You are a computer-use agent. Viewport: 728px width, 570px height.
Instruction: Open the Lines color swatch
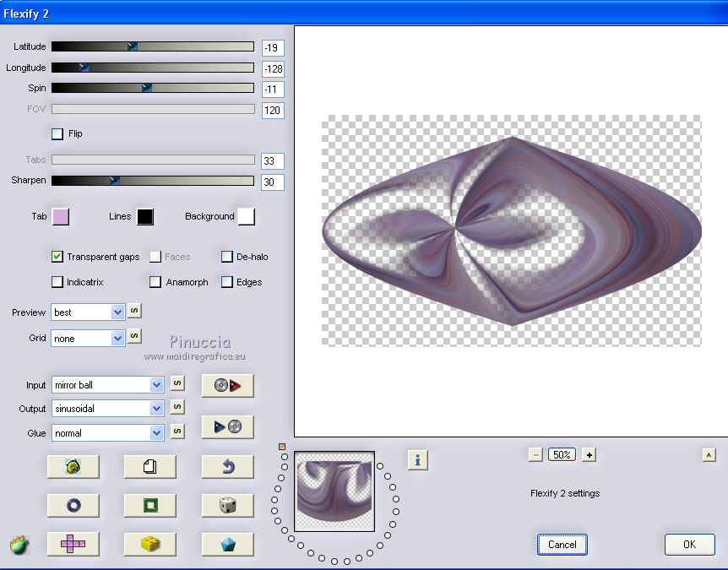coord(145,217)
